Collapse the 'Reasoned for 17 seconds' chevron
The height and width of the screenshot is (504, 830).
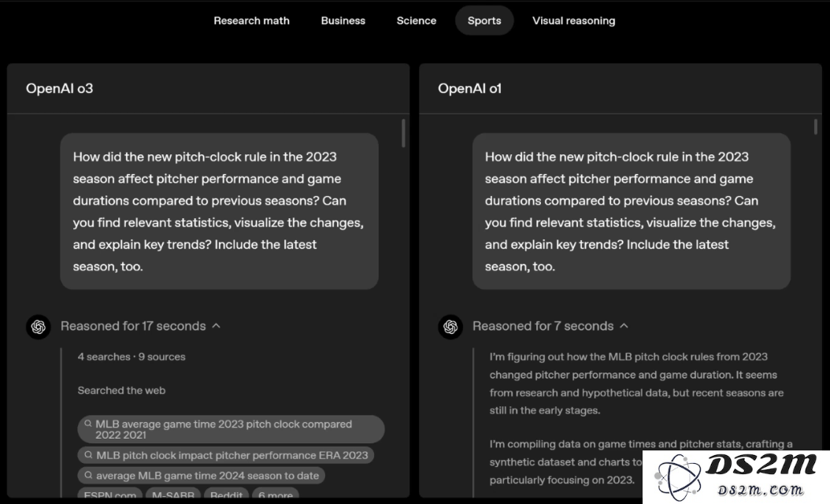216,325
